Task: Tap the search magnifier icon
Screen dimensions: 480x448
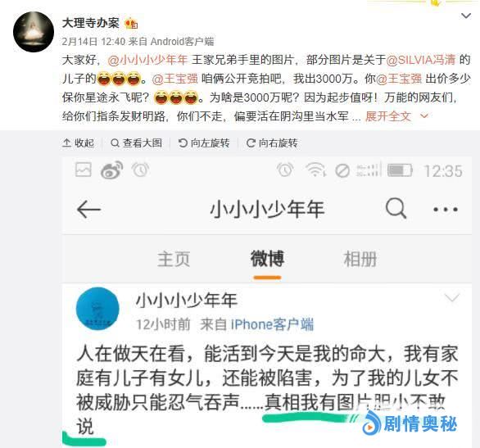Action: pos(396,208)
